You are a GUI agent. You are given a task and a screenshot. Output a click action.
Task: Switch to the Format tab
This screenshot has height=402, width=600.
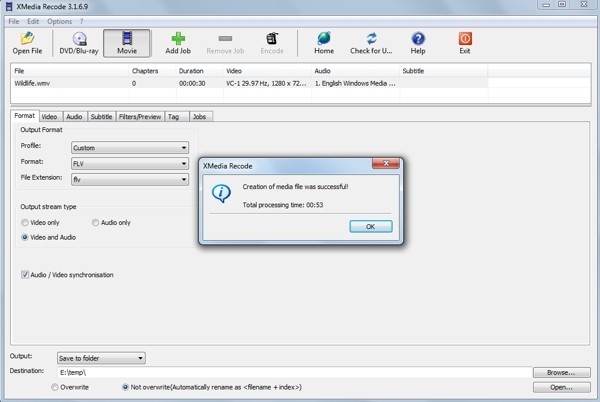coord(24,116)
